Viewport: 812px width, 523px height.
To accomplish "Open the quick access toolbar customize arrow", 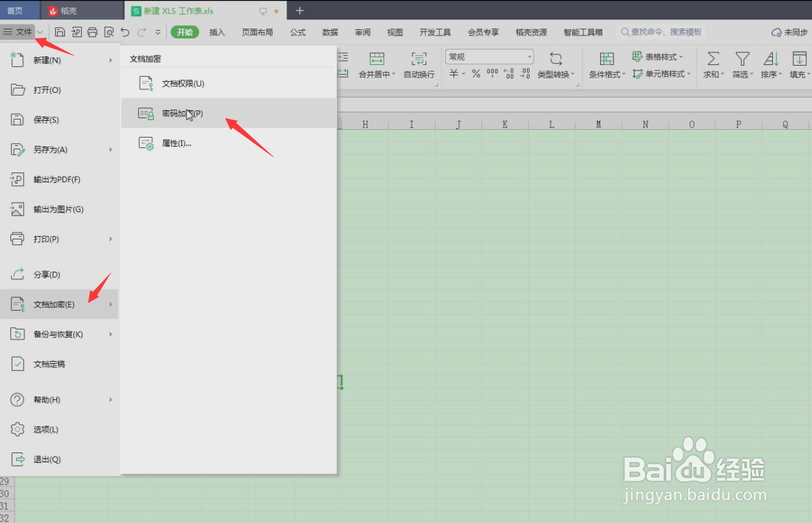I will (158, 32).
